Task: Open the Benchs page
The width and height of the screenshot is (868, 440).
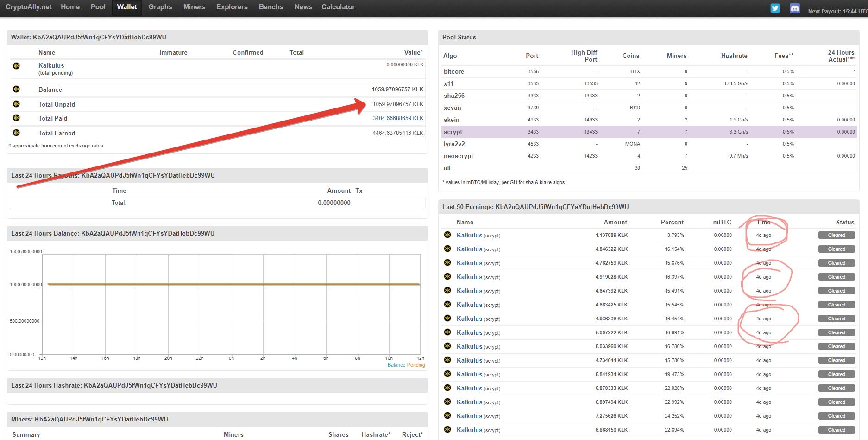Action: point(271,7)
